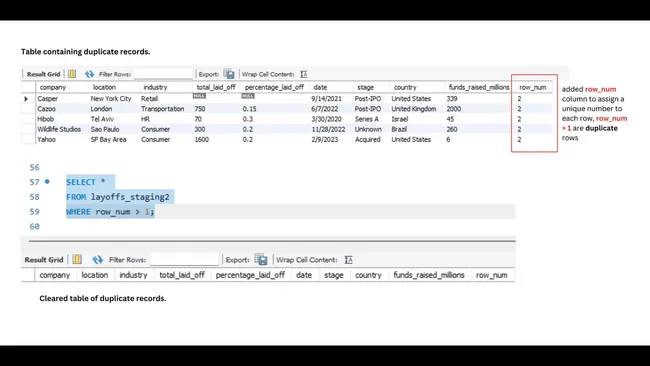Click the 339 funds raised cell
Viewport: 650px width, 366px height.
click(452, 99)
